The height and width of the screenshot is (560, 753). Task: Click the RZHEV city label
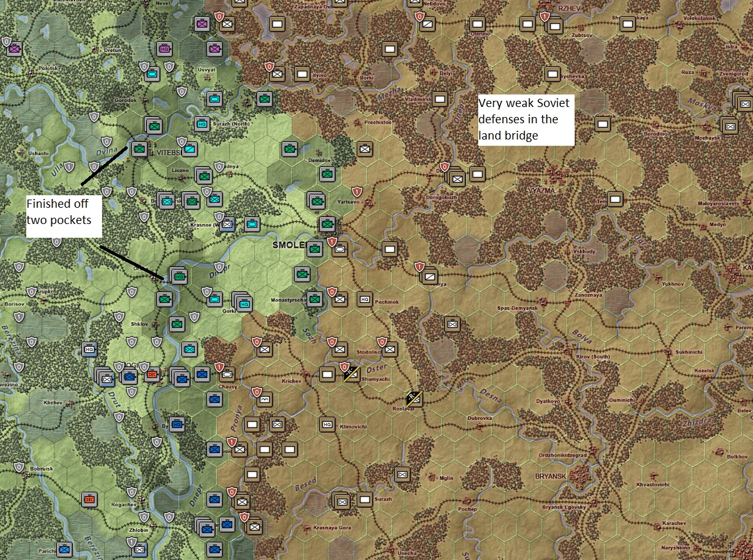[x=568, y=8]
